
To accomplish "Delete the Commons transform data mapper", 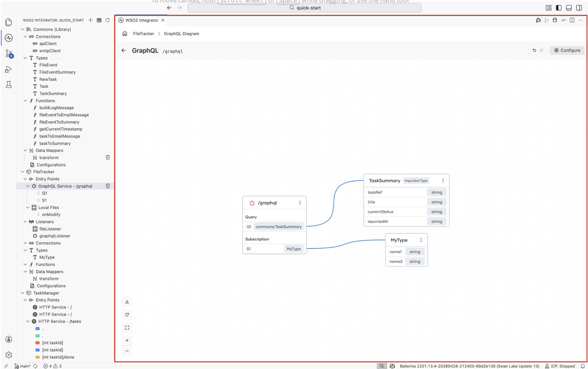I will (107, 157).
